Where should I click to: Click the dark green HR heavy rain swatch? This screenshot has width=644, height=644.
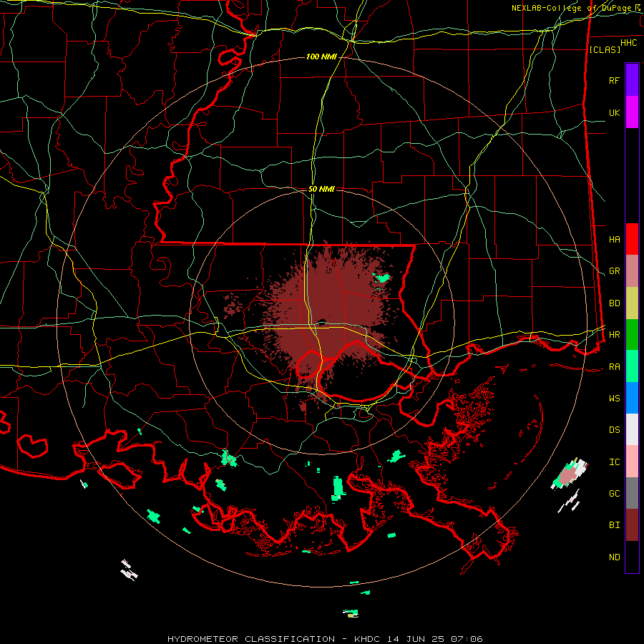click(x=632, y=335)
